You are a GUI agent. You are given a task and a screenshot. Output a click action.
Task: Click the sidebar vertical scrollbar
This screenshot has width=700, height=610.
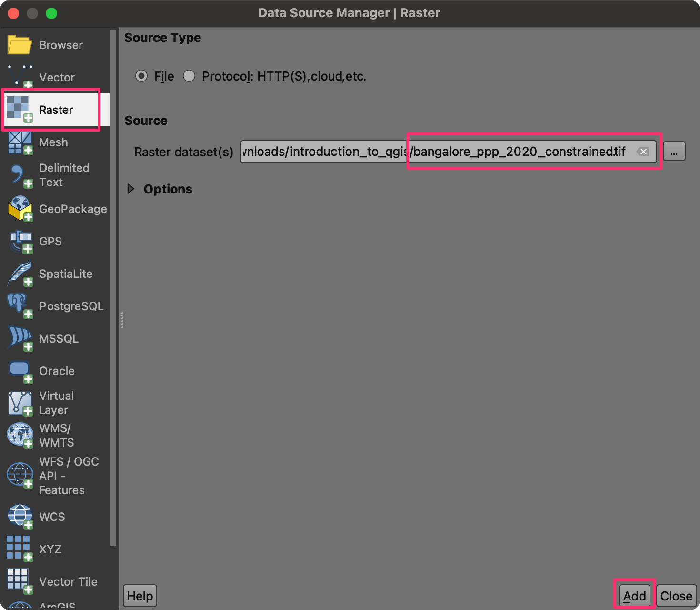tap(113, 286)
